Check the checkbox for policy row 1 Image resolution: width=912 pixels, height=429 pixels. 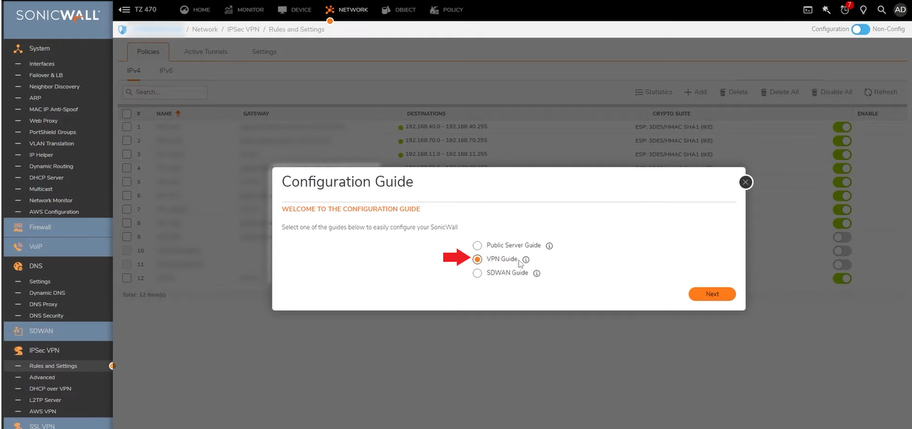click(x=127, y=127)
